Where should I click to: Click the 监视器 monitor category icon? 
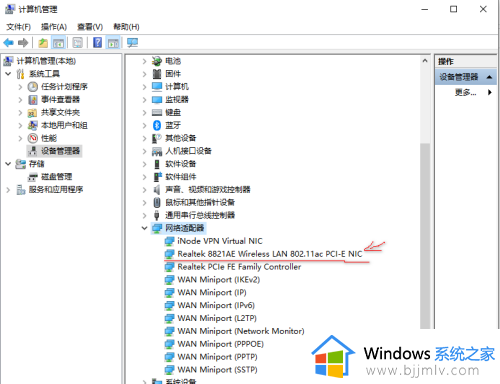coord(157,100)
